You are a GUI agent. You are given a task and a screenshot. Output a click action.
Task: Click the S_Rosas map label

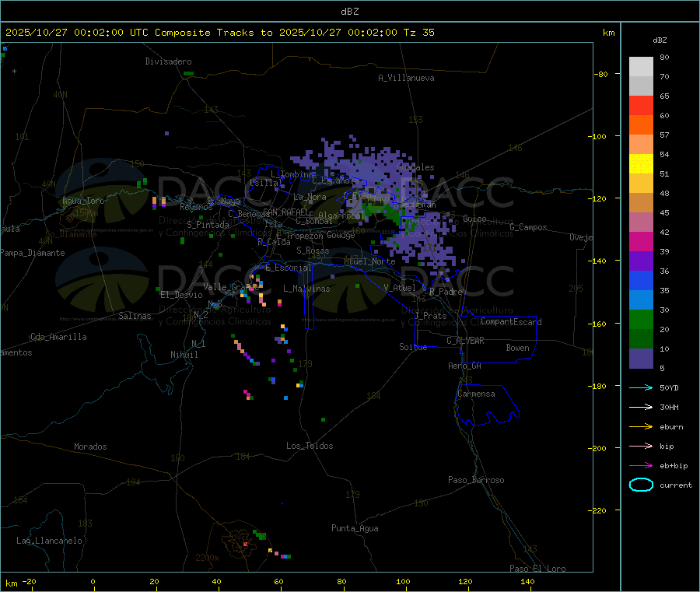pos(313,250)
